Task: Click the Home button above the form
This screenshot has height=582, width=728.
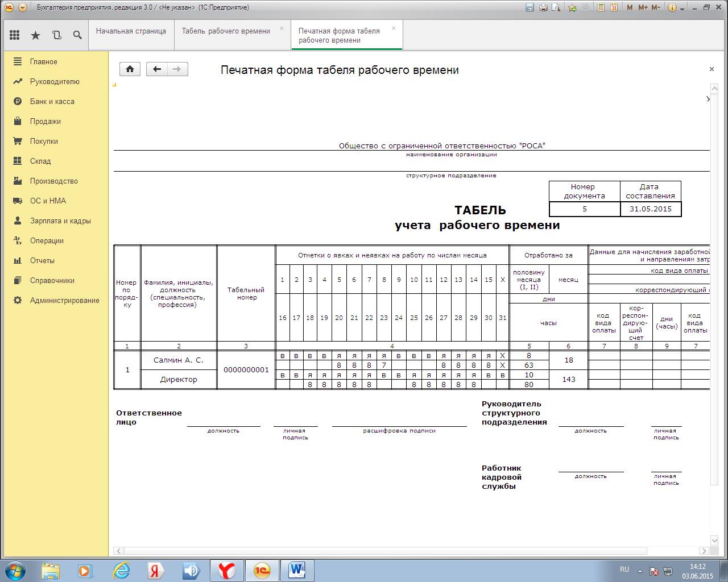Action: tap(130, 69)
